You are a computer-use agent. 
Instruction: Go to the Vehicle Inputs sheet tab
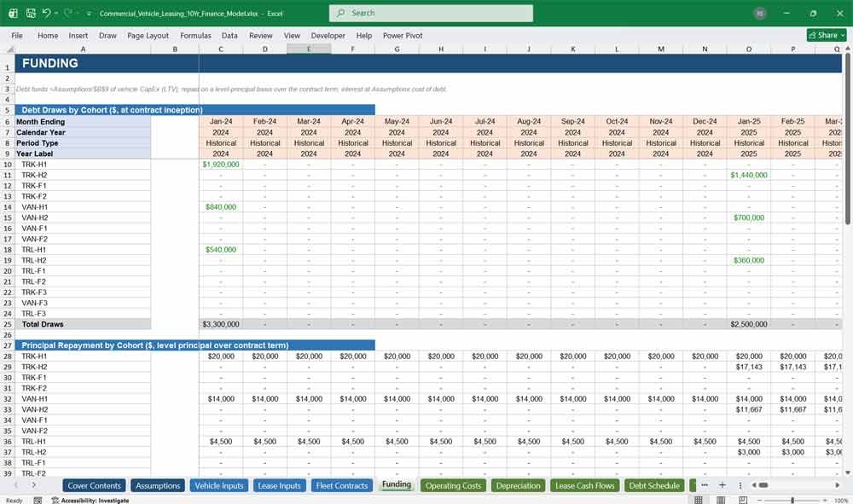[219, 485]
